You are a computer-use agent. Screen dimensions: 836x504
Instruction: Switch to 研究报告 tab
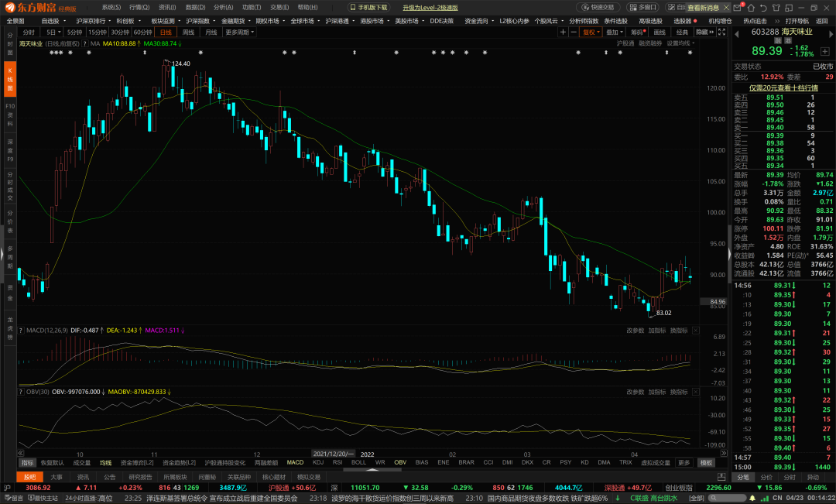pos(140,477)
